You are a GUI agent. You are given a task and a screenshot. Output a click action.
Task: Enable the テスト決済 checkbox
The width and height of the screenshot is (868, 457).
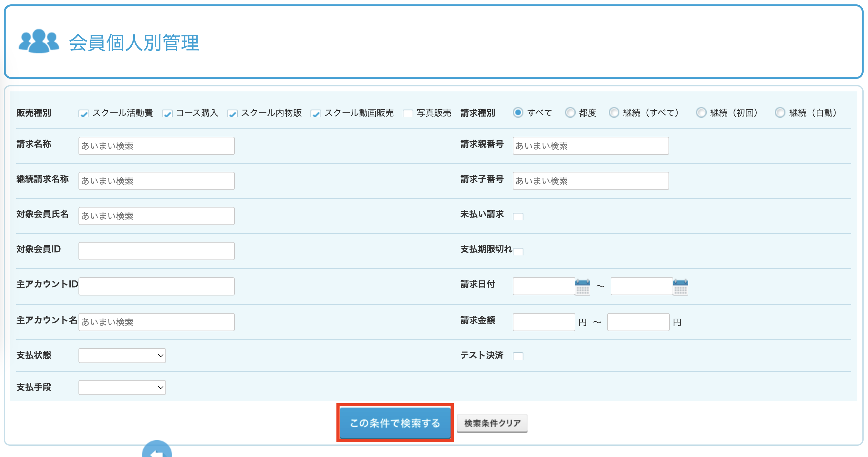518,356
